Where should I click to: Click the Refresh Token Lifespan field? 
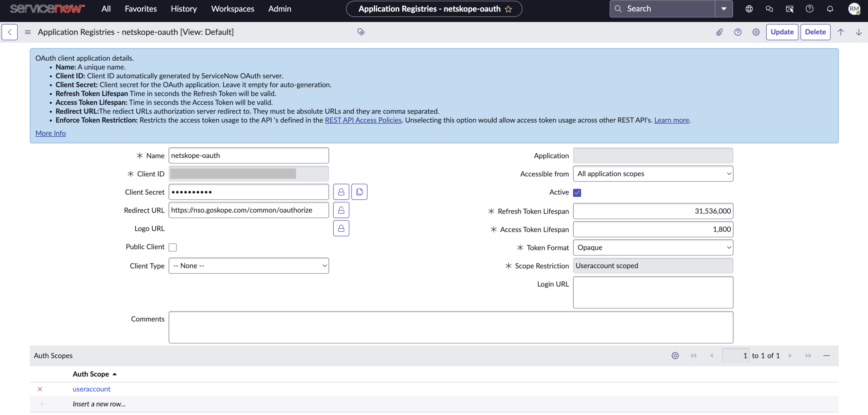pos(653,211)
